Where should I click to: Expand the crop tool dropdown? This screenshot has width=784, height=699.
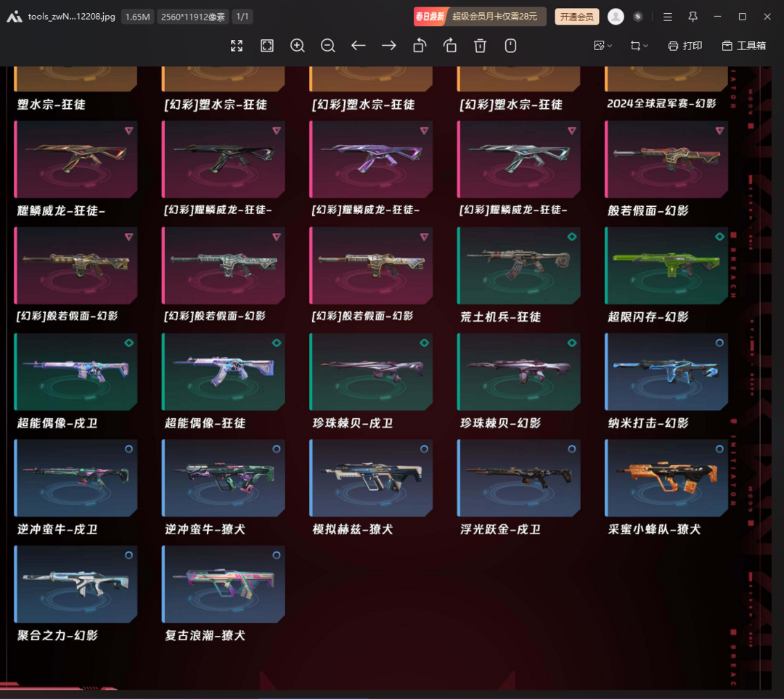point(639,46)
